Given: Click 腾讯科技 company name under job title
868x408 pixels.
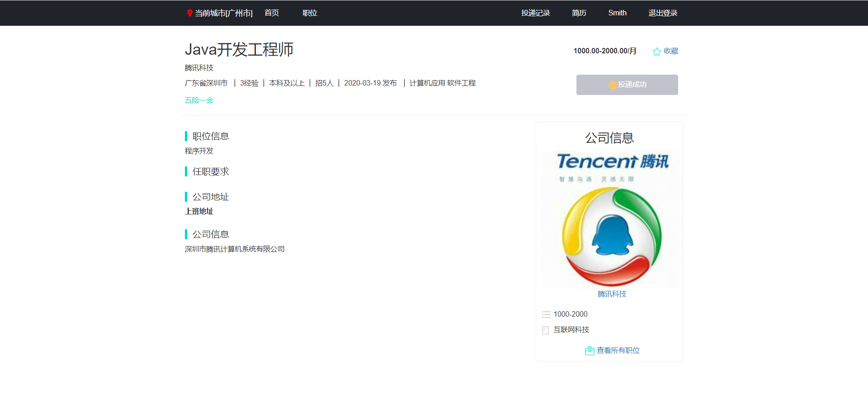Looking at the screenshot, I should 199,68.
